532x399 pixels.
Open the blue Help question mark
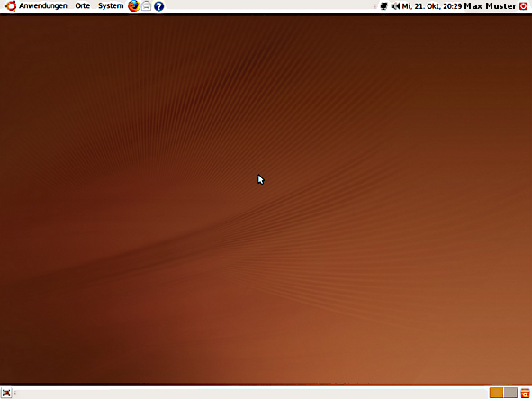(x=158, y=6)
